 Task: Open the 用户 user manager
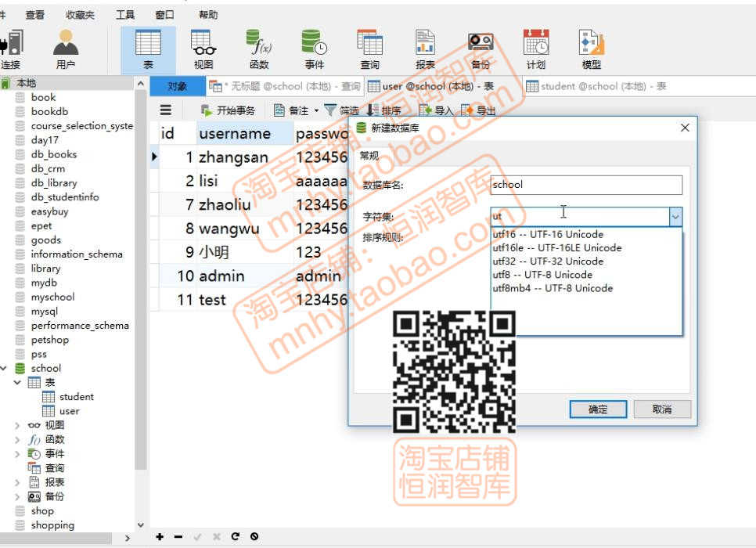(66, 49)
